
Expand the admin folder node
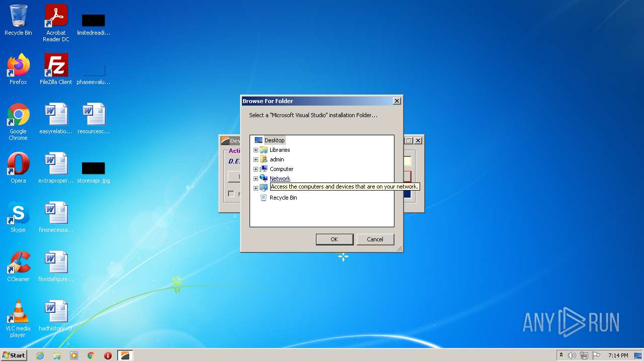tap(256, 159)
